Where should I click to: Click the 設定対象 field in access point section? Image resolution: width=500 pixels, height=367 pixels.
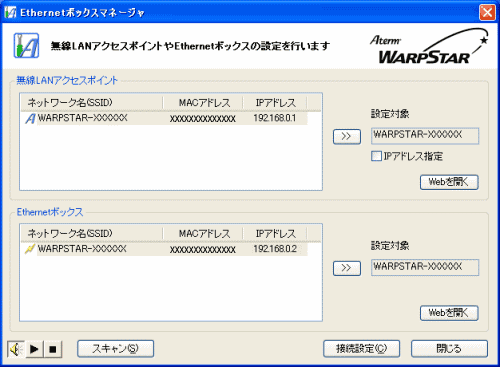pos(425,136)
